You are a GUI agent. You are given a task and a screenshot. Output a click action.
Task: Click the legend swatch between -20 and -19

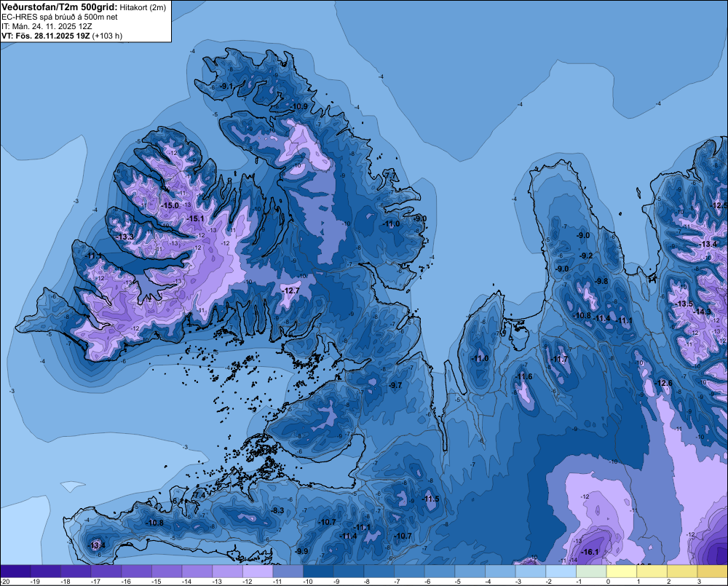coord(15,571)
